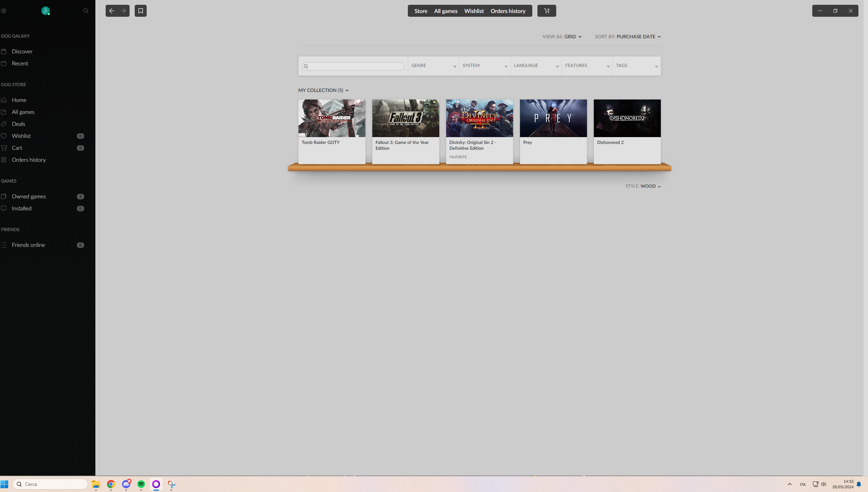This screenshot has width=868, height=492.
Task: Expand the Genre filter dropdown
Action: click(433, 66)
